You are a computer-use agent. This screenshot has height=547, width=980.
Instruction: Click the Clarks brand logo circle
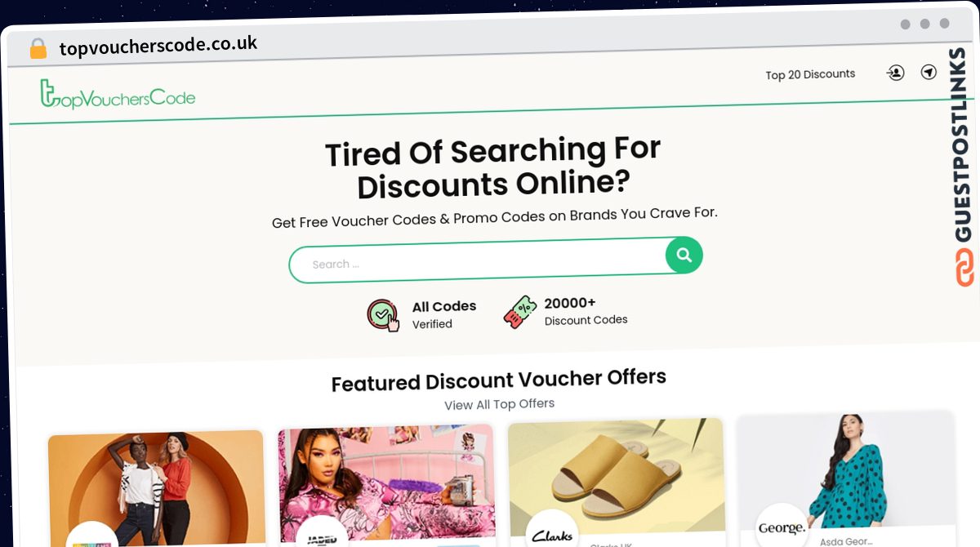(x=552, y=531)
